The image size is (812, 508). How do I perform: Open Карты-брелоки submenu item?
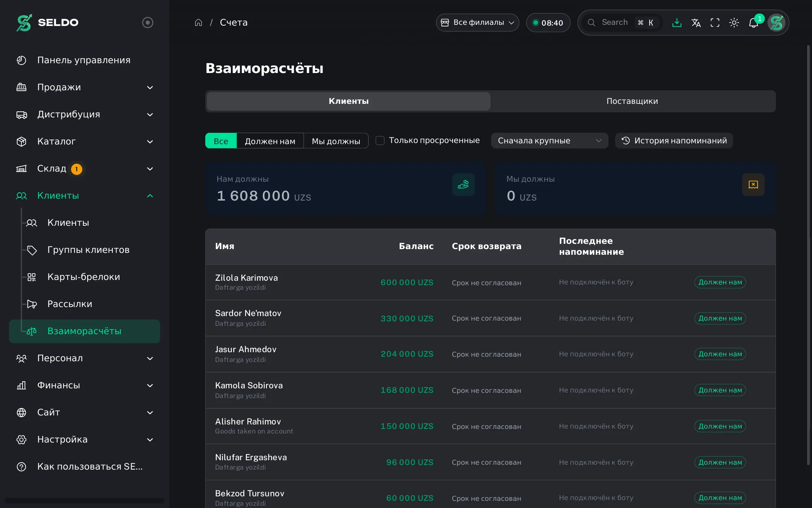(x=90, y=277)
